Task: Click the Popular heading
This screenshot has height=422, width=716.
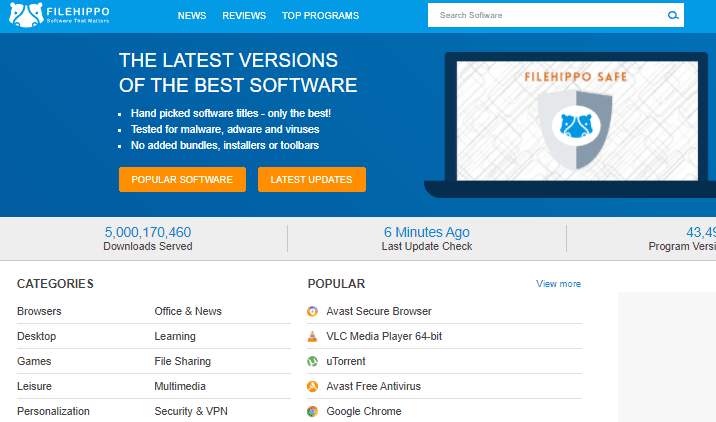Action: (336, 284)
